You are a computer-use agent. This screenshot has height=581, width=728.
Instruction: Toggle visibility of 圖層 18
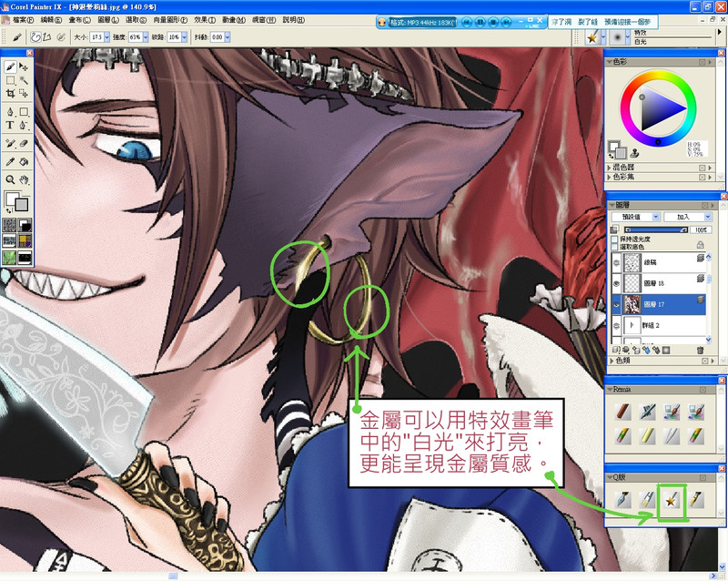(x=616, y=283)
